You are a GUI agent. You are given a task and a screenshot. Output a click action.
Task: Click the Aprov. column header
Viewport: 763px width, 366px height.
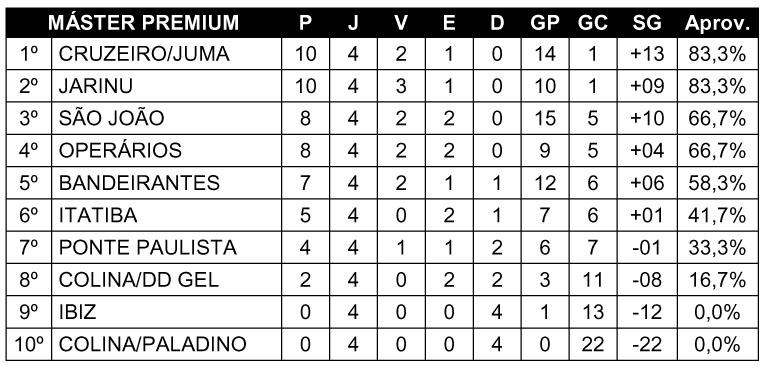[x=717, y=23]
